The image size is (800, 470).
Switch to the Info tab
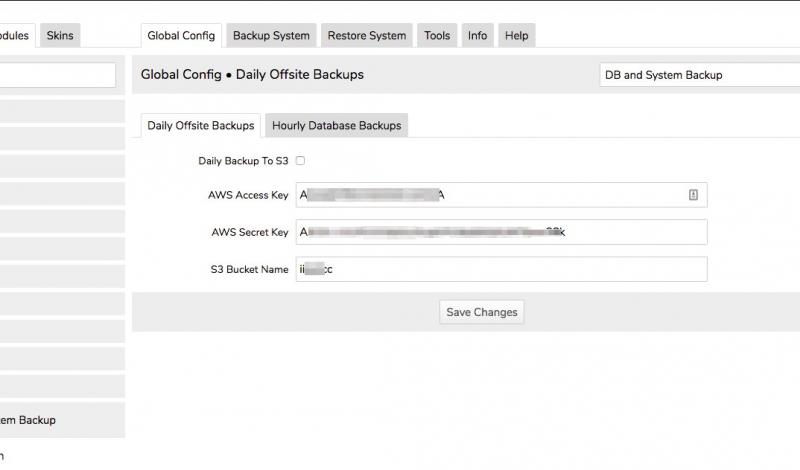pyautogui.click(x=478, y=36)
